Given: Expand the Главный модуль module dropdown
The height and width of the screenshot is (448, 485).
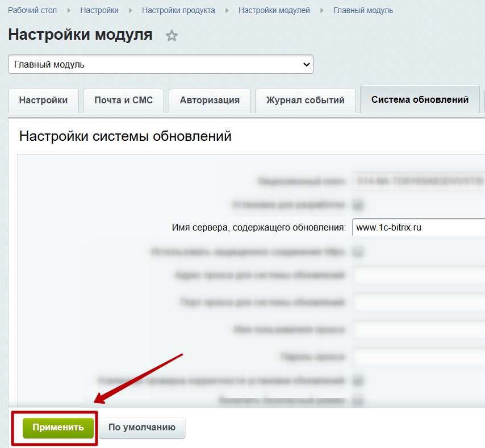Looking at the screenshot, I should coord(161,64).
